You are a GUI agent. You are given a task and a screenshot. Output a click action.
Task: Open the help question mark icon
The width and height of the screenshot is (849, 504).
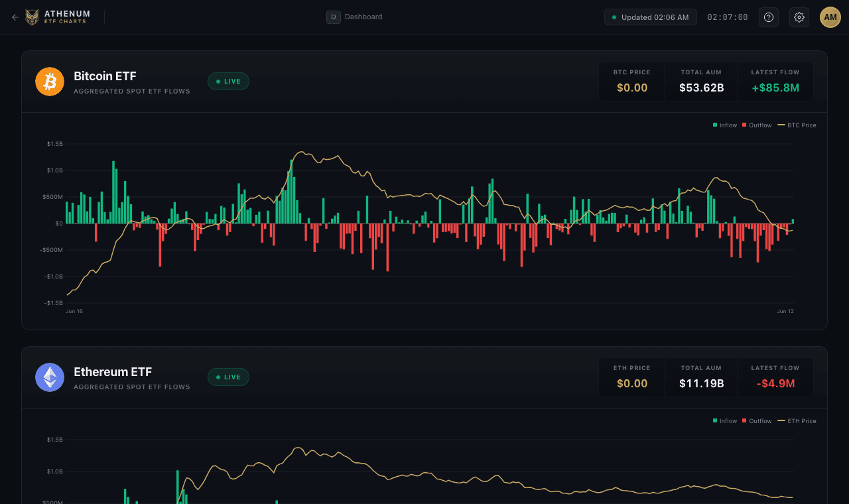769,17
